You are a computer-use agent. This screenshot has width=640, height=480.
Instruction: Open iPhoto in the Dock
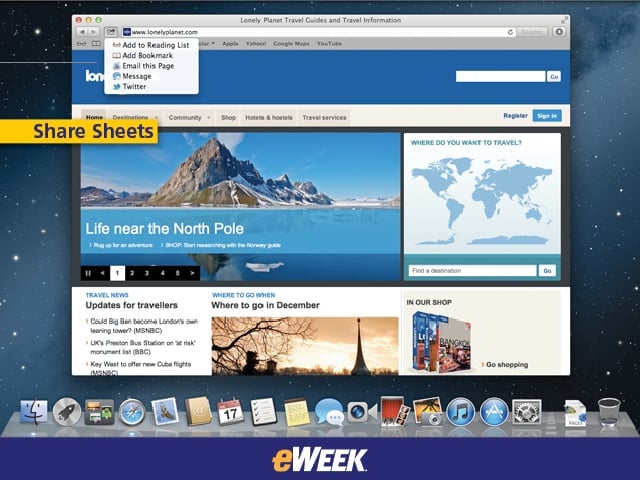coord(428,412)
